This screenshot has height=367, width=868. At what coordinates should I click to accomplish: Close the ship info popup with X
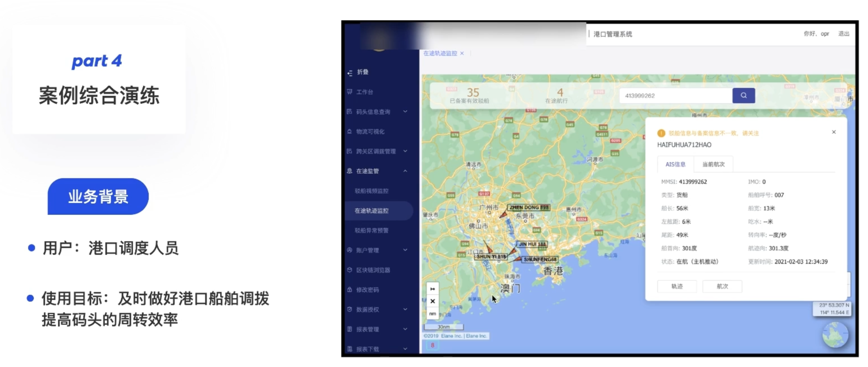click(834, 132)
